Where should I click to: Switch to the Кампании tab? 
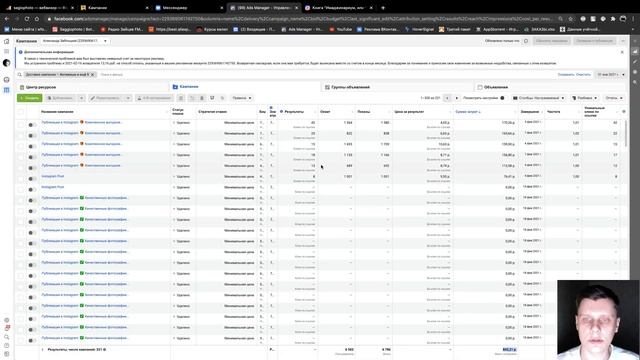point(245,87)
